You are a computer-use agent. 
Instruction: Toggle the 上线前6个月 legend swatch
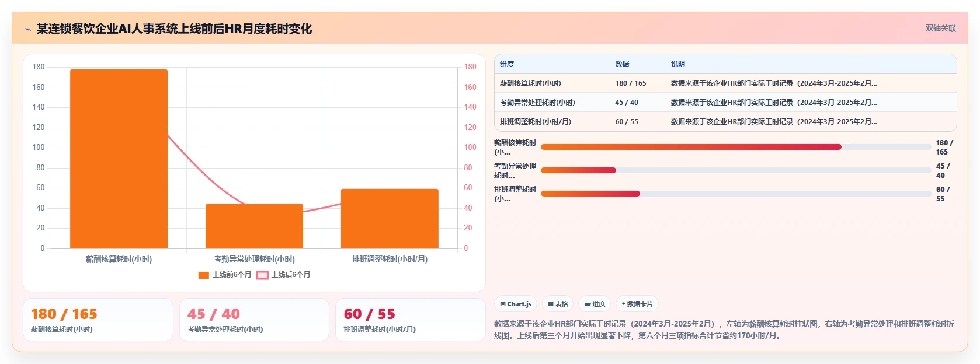click(x=204, y=275)
